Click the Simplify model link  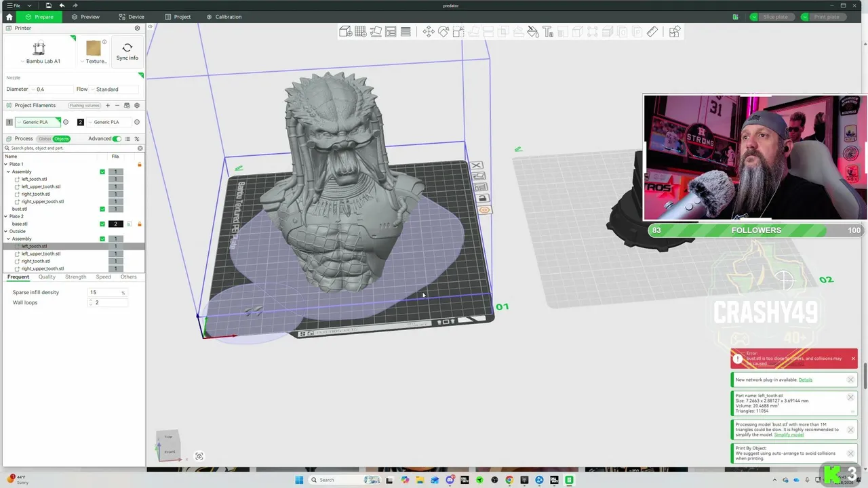(x=787, y=434)
